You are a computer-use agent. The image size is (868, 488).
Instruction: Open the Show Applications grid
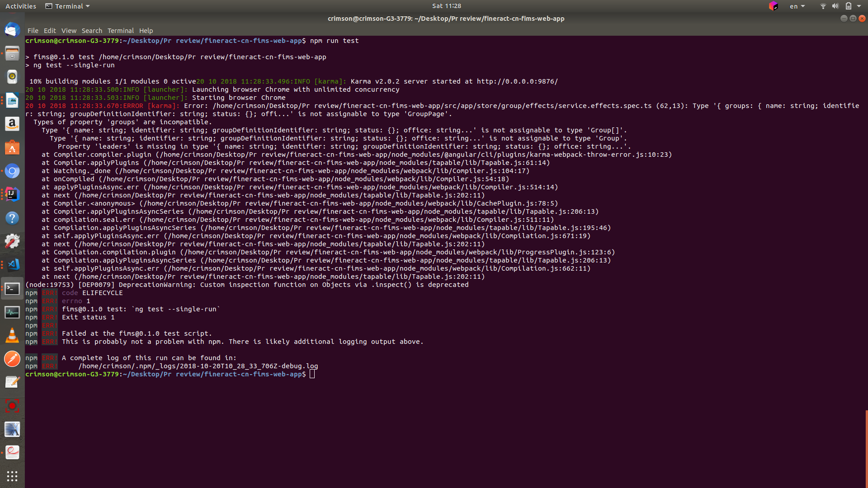[x=12, y=476]
